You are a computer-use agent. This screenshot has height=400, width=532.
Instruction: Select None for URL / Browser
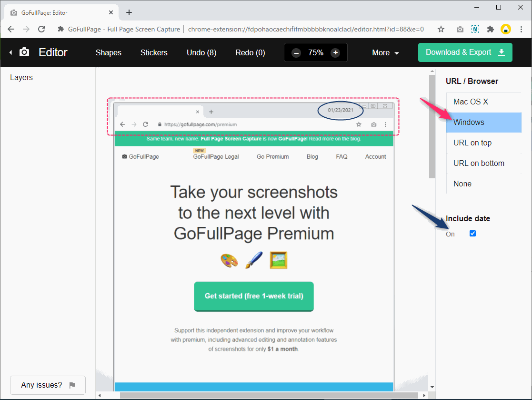click(484, 184)
